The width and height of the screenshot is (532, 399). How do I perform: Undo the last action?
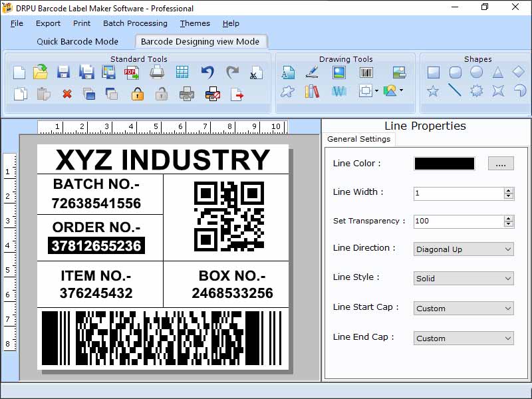click(x=207, y=72)
